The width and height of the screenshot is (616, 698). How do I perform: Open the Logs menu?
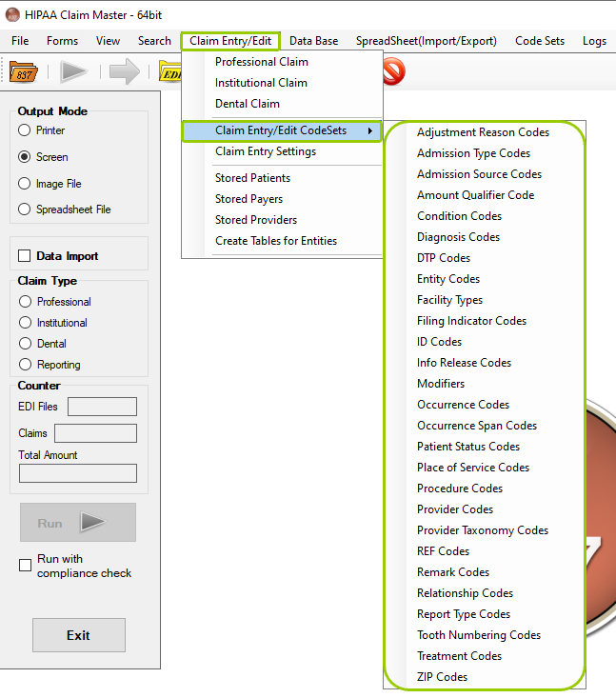595,41
